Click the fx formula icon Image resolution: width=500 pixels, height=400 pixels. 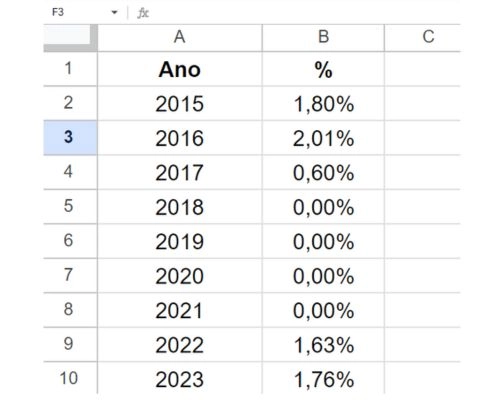(143, 13)
